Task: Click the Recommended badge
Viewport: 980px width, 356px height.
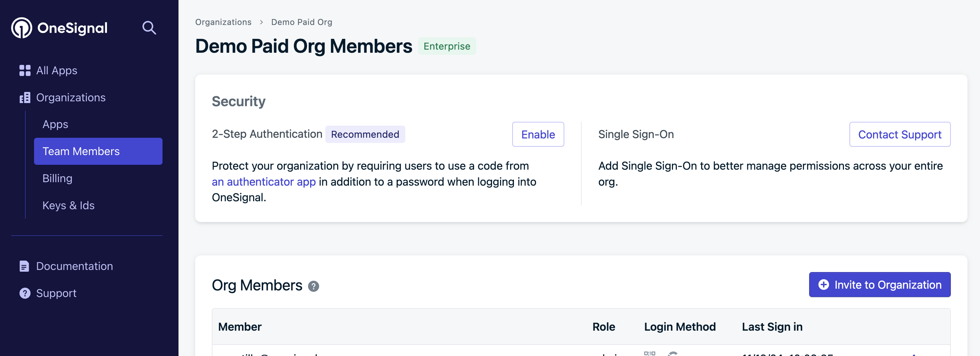Action: 365,134
